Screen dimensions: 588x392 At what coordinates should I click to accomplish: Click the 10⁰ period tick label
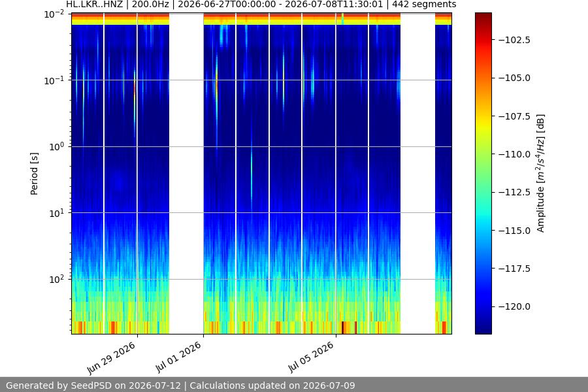tap(56, 146)
